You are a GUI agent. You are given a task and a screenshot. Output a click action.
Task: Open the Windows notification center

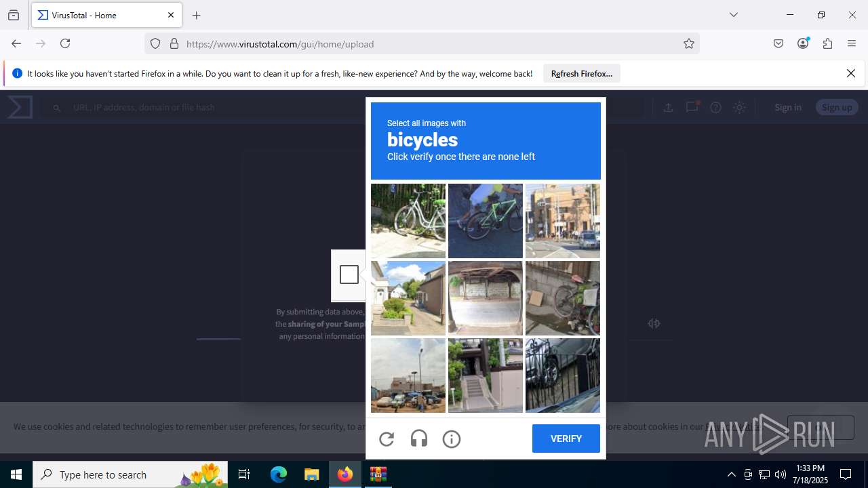[x=846, y=474]
